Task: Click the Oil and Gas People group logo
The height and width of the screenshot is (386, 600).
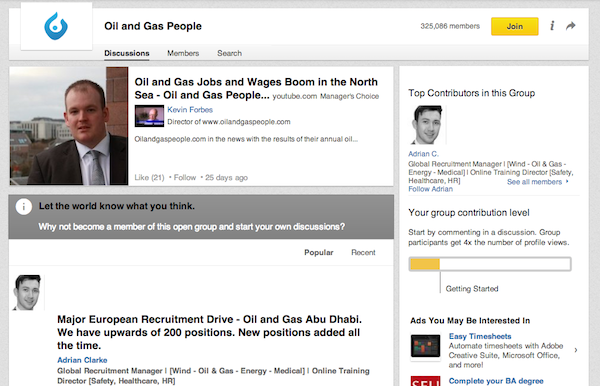Action: tap(56, 26)
